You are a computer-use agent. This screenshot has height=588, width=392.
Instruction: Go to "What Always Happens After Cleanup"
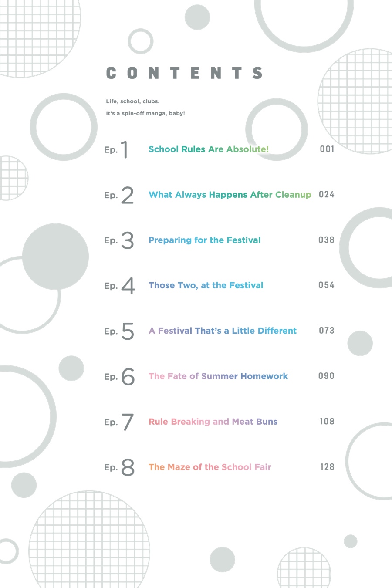230,195
